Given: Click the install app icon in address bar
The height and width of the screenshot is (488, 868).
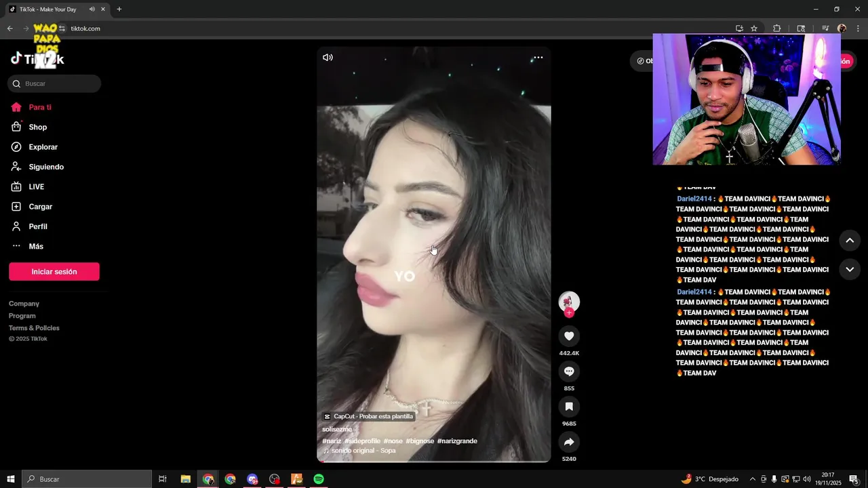Looking at the screenshot, I should point(739,28).
